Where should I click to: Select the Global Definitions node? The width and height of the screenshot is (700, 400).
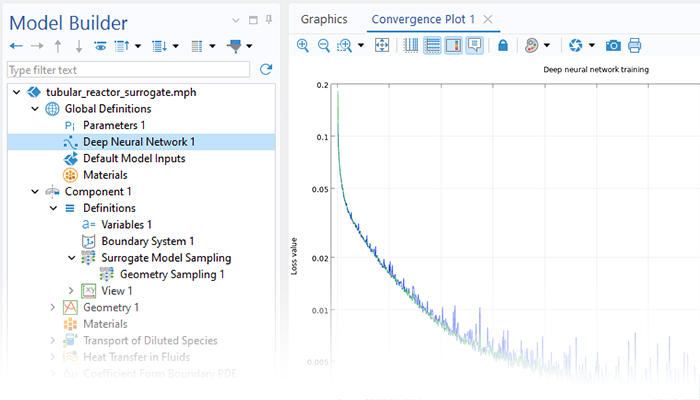(x=108, y=109)
